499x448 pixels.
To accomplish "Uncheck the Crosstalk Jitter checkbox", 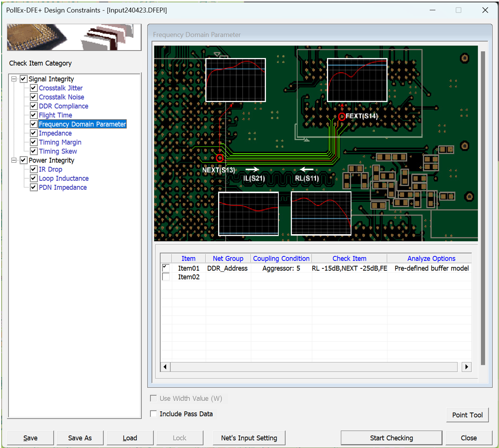I will [34, 88].
